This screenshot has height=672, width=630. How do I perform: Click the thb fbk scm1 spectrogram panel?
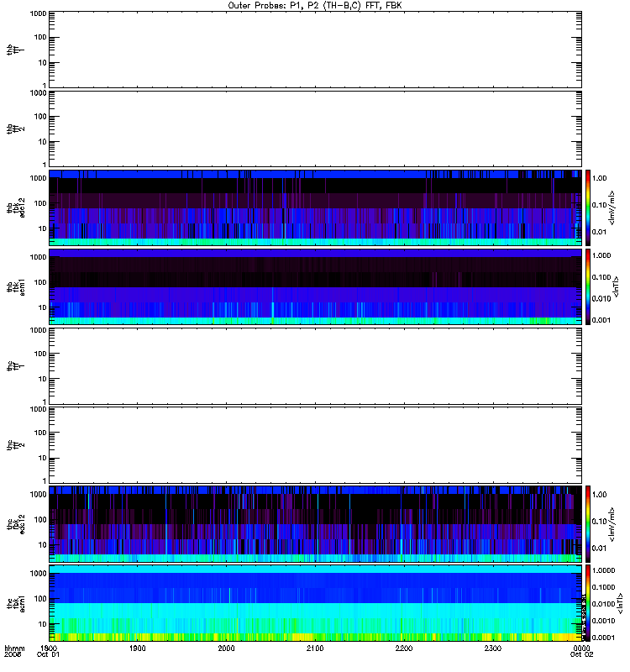[316, 286]
